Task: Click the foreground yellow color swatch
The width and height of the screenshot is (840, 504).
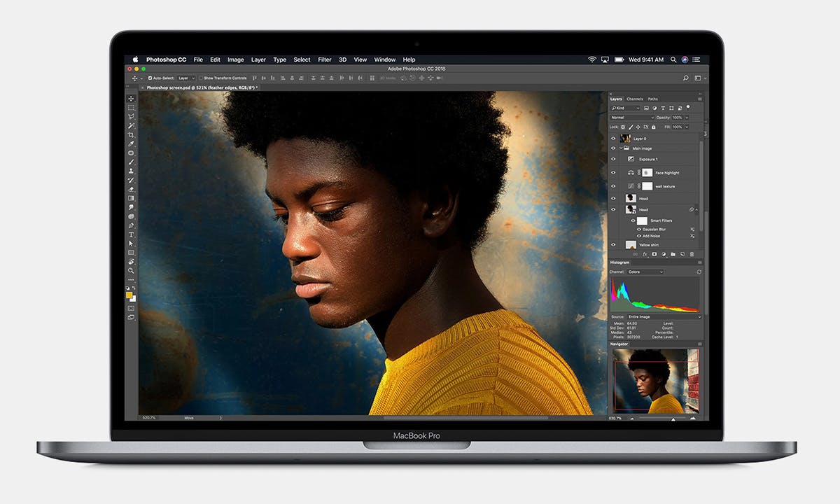Action: [129, 295]
